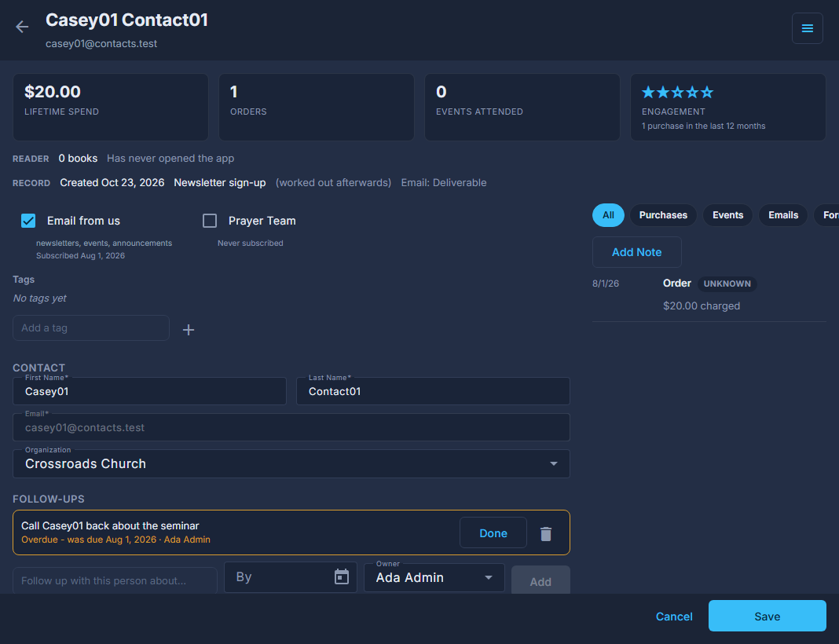Open the Owner dropdown
Viewport: 839px width, 644px height.
[x=434, y=578]
